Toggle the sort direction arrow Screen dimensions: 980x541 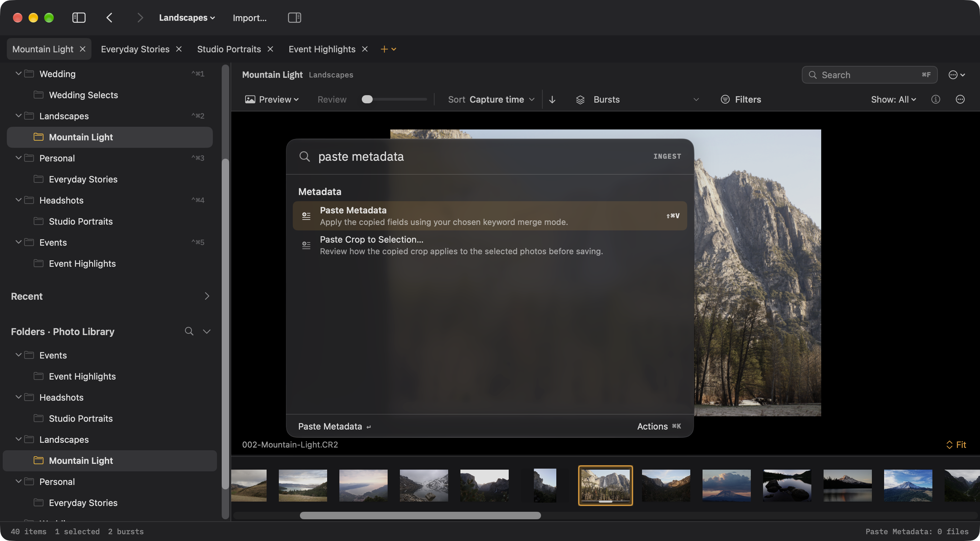[552, 100]
